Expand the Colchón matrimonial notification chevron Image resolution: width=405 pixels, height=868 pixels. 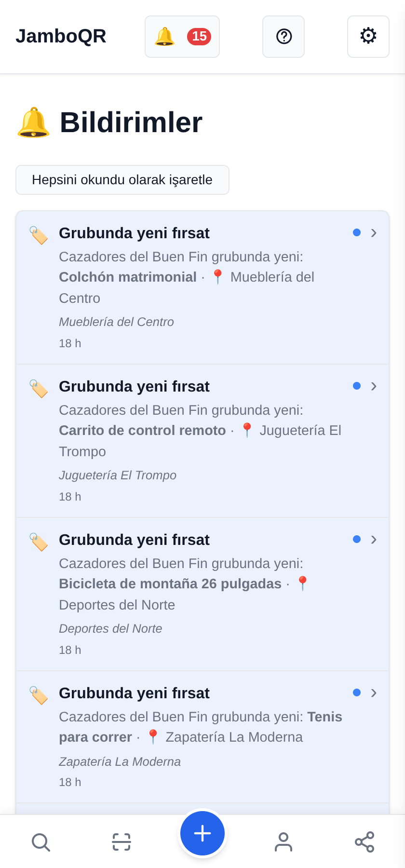pos(374,233)
